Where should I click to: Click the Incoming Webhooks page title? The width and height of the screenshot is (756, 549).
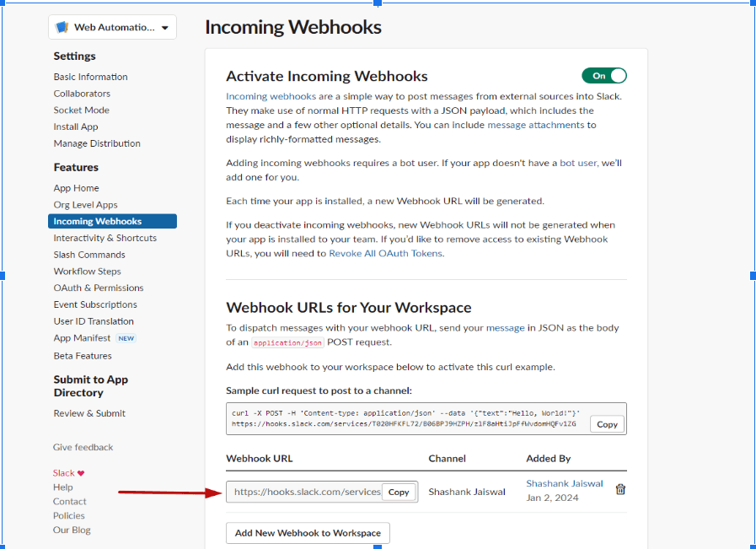click(x=293, y=27)
